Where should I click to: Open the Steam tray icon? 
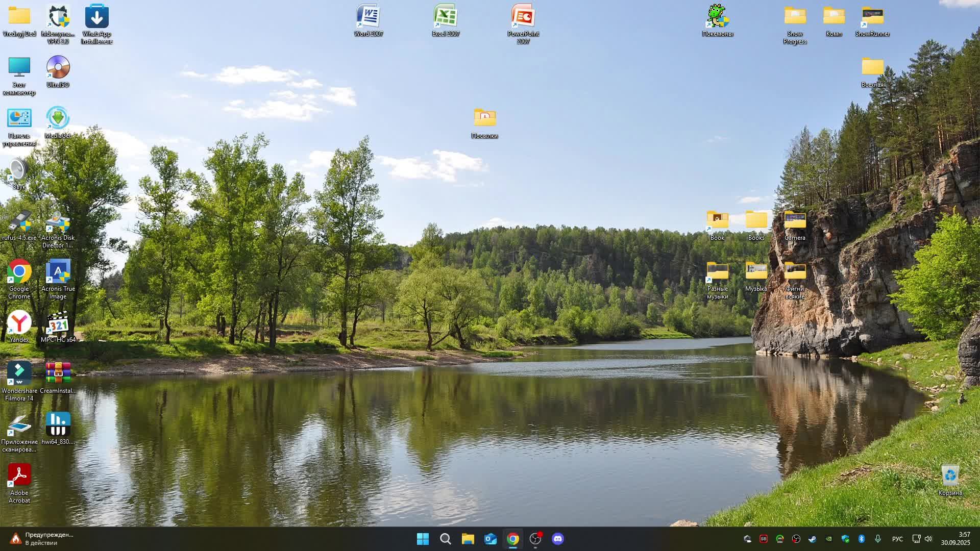(x=812, y=539)
